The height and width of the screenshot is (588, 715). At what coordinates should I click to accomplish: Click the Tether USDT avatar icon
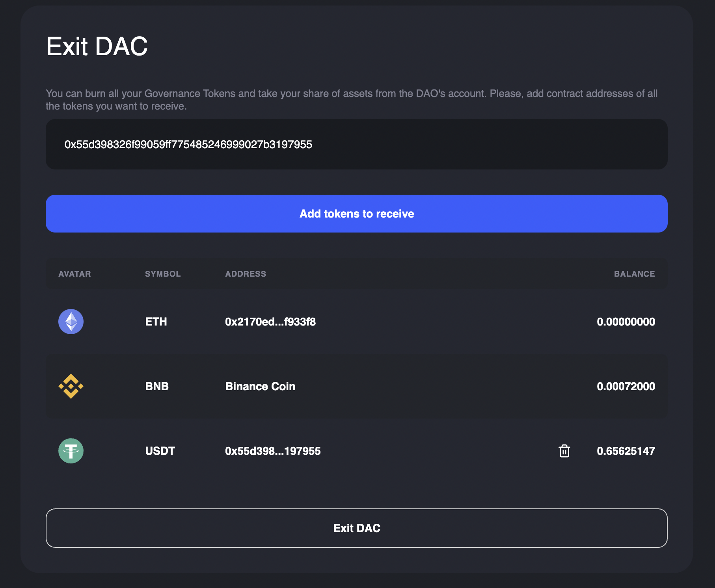point(71,451)
